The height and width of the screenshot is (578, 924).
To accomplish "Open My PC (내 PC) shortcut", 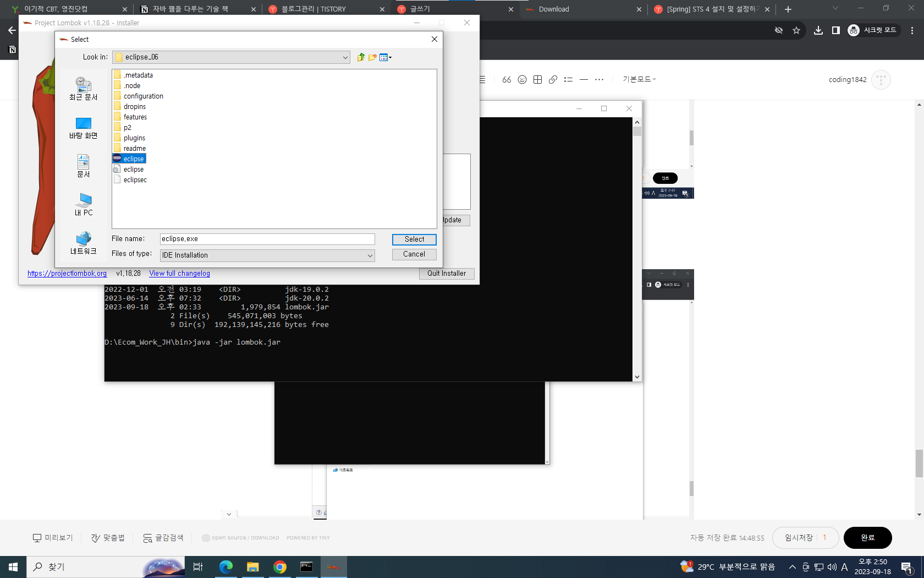I will tap(83, 205).
